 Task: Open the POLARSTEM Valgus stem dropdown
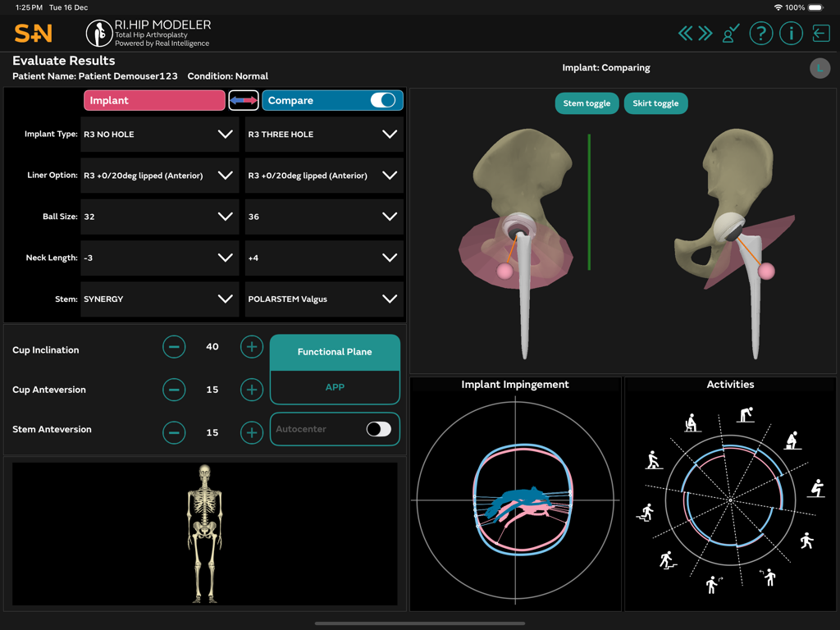[x=324, y=299]
